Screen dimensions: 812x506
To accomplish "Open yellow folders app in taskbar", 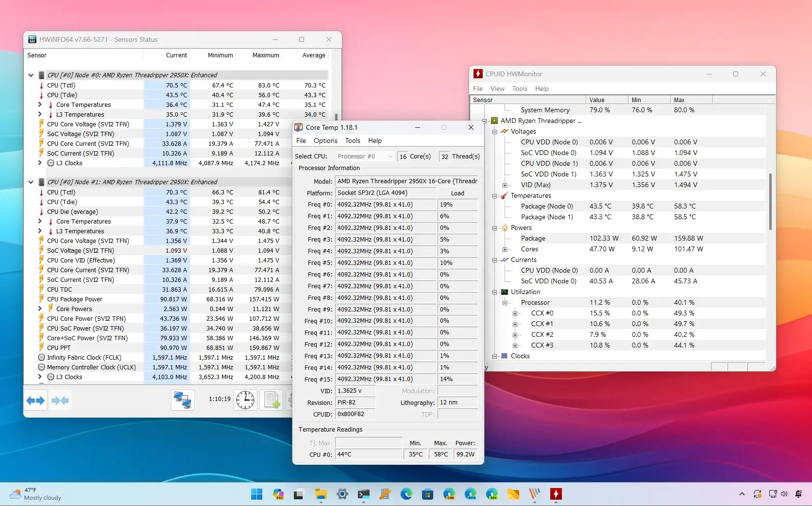I will (513, 494).
